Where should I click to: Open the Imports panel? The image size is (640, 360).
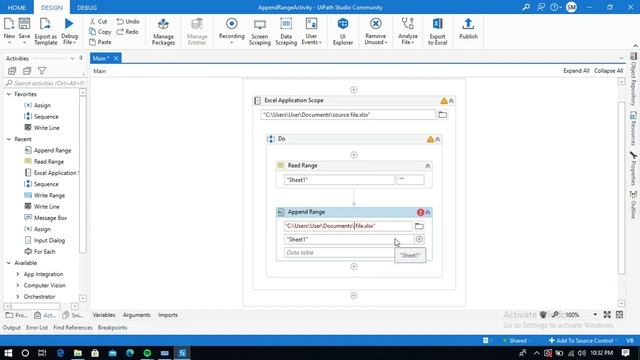[168, 315]
